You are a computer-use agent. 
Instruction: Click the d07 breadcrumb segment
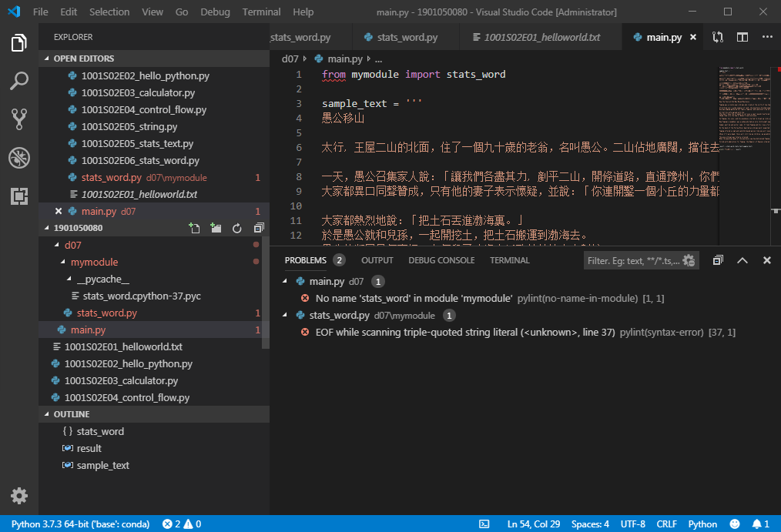tap(290, 59)
